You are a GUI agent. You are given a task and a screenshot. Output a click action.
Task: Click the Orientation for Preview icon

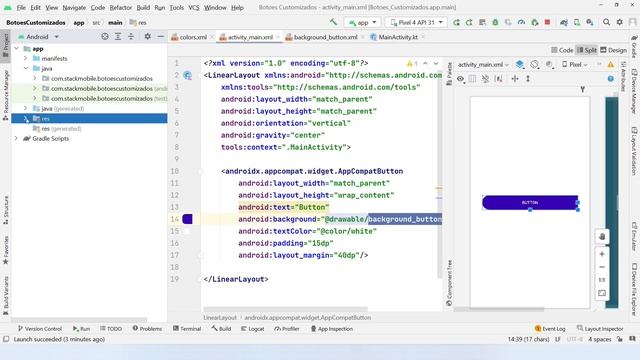534,64
